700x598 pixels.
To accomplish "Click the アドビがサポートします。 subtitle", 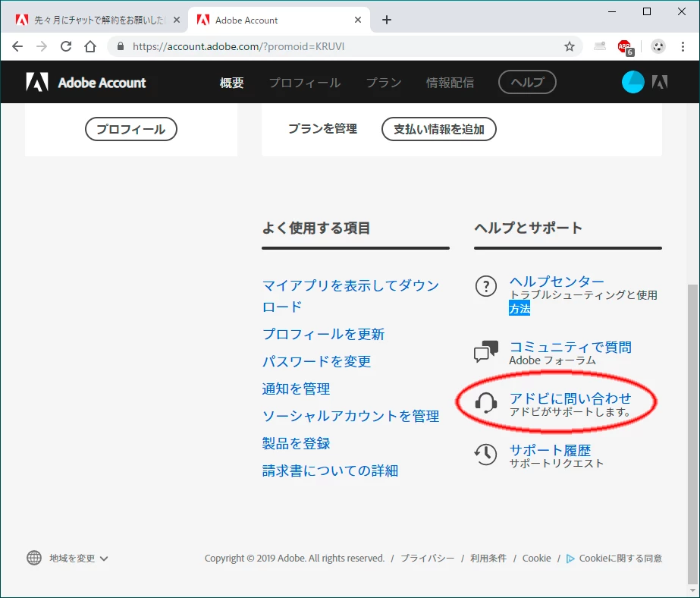I will (x=570, y=412).
